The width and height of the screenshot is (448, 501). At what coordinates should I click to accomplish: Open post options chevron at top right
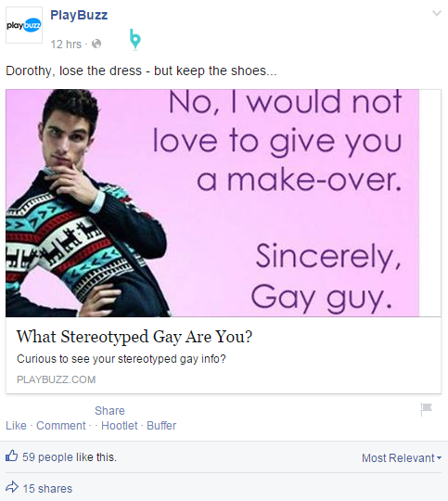437,13
